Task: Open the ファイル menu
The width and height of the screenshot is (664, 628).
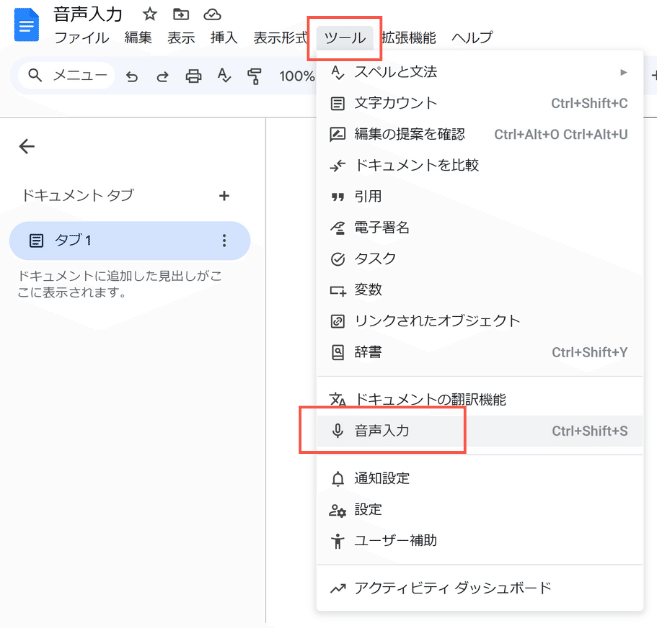Action: [82, 38]
